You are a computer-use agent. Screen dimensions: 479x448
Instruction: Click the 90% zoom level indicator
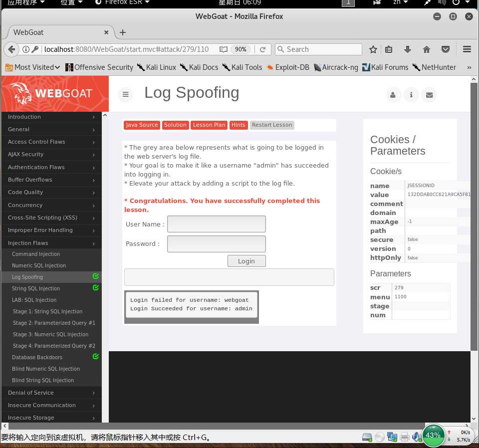pyautogui.click(x=240, y=49)
